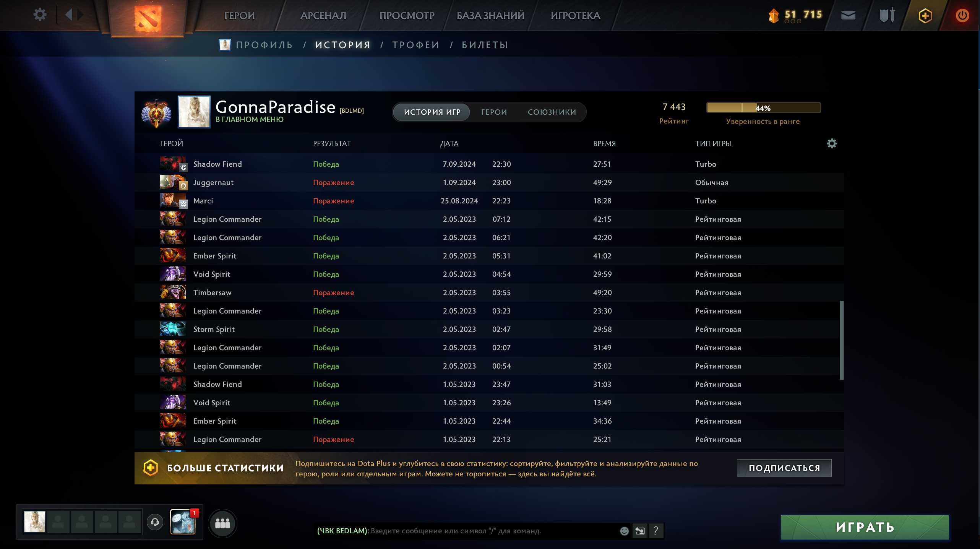Click the red power quit icon
980x549 pixels.
[x=962, y=16]
